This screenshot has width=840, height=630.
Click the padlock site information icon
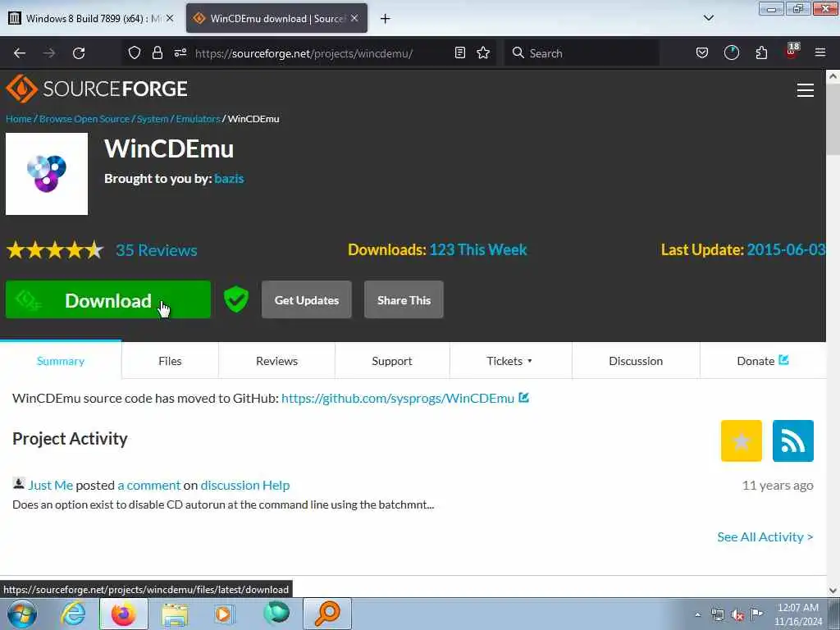pos(157,52)
